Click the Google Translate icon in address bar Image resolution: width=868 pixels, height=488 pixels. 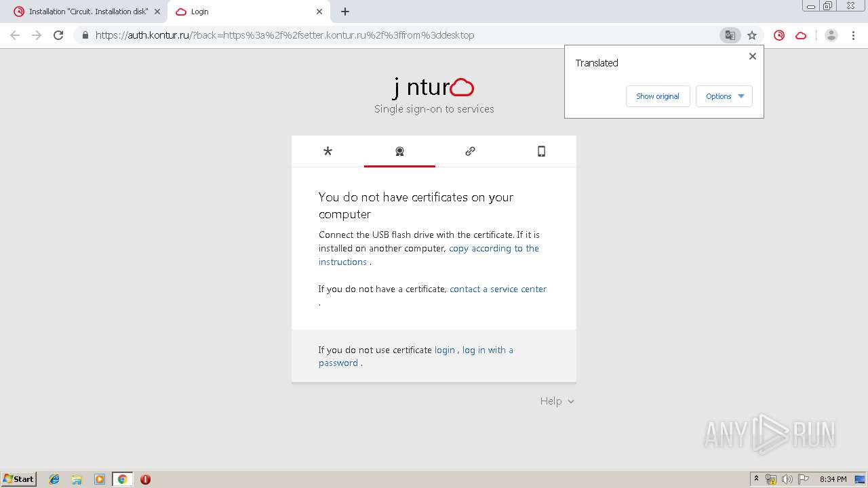[730, 35]
